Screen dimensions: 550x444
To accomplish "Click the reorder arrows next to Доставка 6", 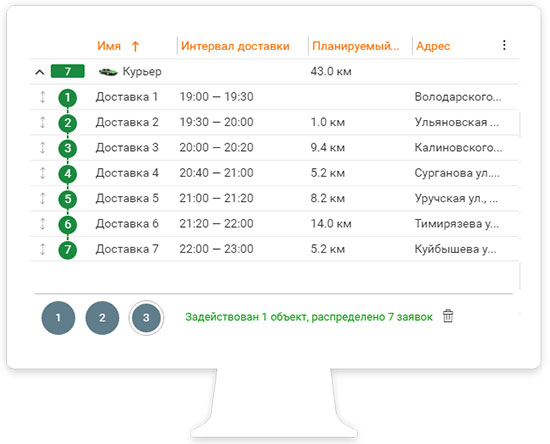I will point(42,224).
